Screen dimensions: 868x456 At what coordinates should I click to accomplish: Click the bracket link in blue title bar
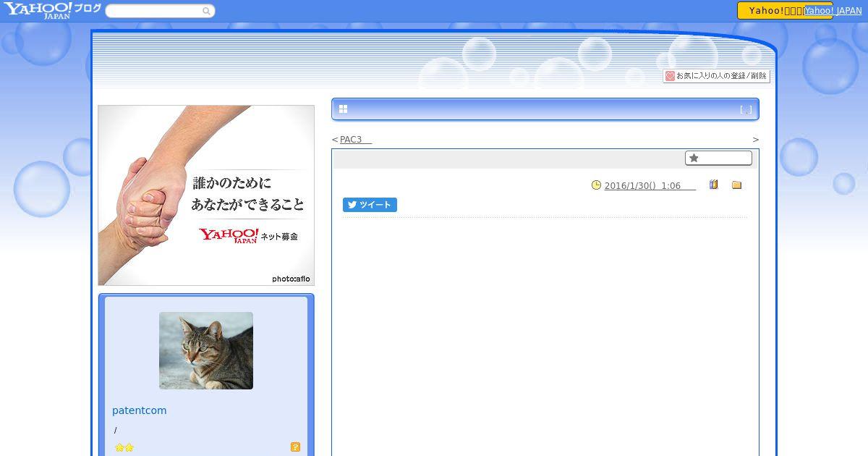746,110
